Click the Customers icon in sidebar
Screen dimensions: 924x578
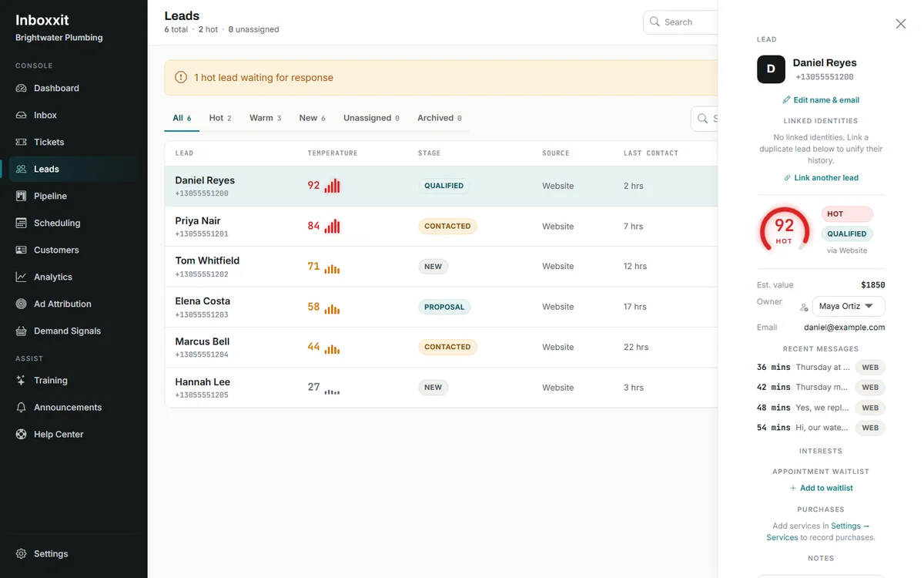22,250
